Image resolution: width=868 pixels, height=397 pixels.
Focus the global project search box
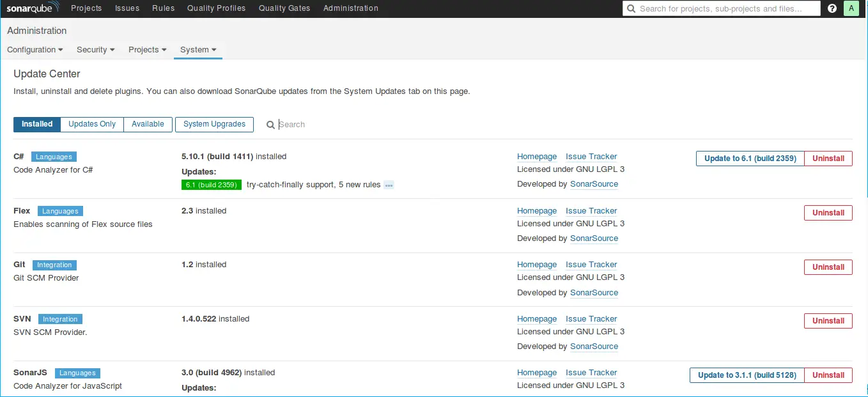[x=722, y=8]
